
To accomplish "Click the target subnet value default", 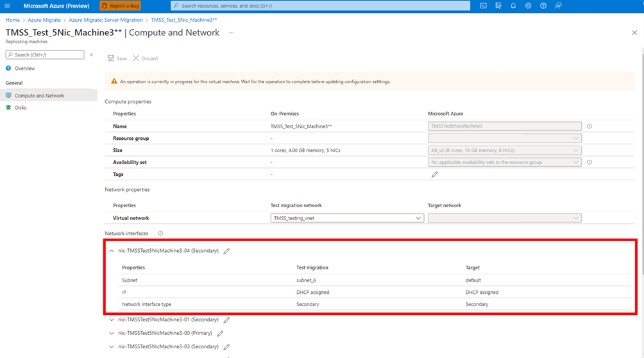I will [x=473, y=280].
